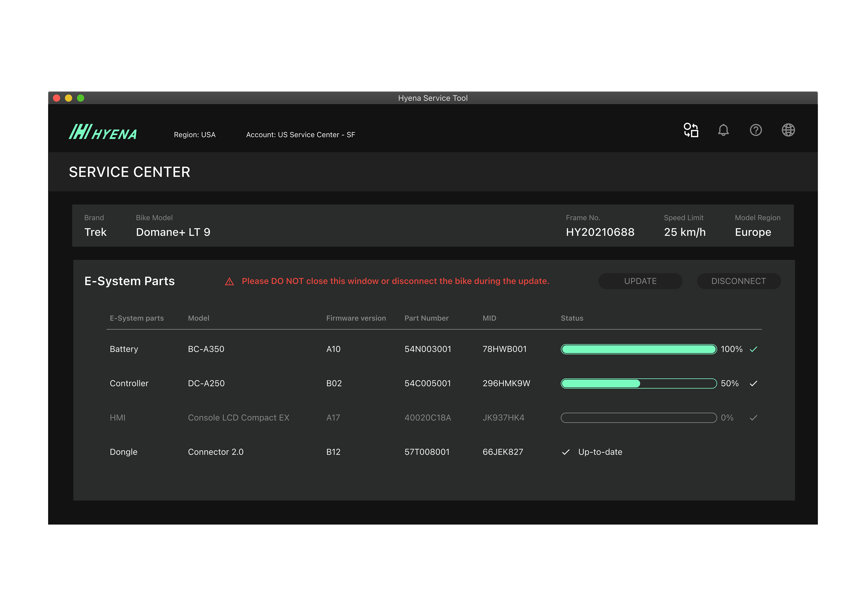Click the DISCONNECT button
Screen dimensions: 866x616
point(739,281)
